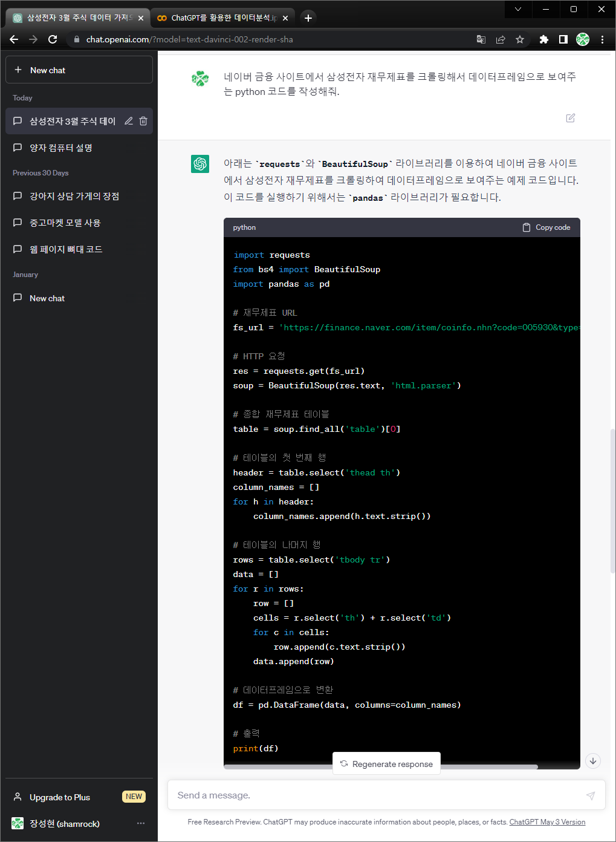Click the site lock icon in address bar
The height and width of the screenshot is (842, 616).
76,39
